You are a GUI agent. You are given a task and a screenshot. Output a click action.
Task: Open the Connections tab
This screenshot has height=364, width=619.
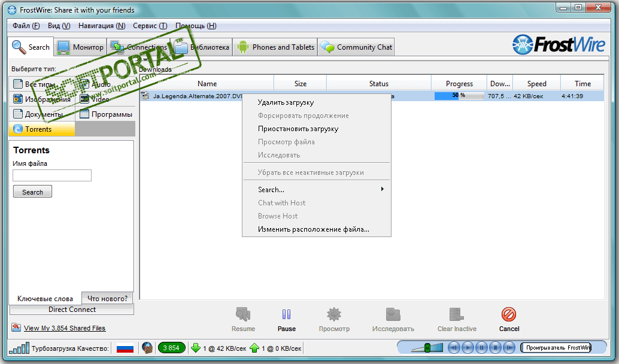pos(138,47)
